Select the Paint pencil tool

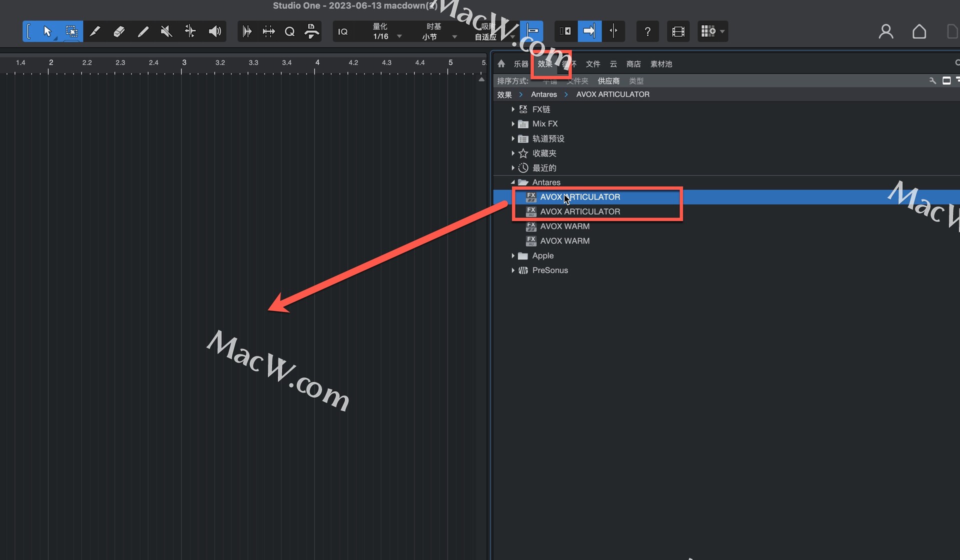coord(143,31)
